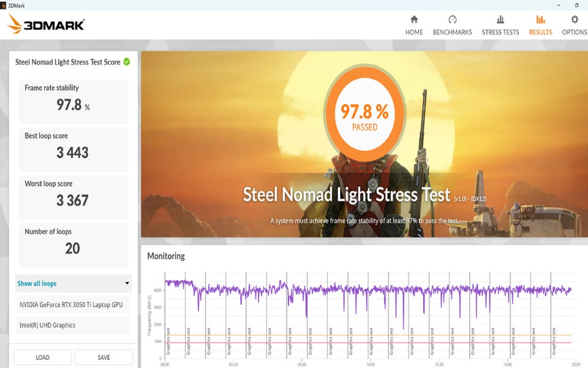Viewport: 588px width, 368px height.
Task: Open the Options gear
Action: coord(574,25)
